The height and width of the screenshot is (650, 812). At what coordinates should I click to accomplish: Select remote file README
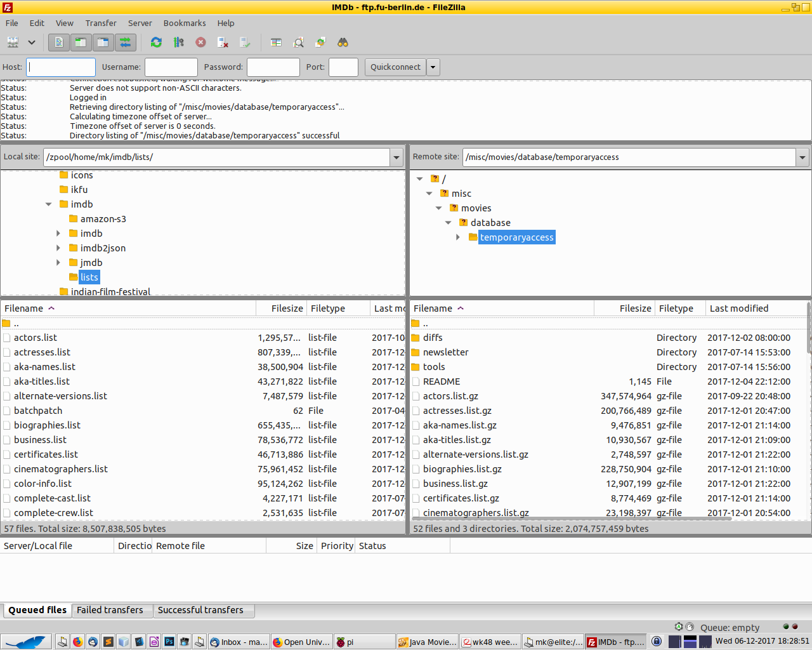[x=608, y=381]
